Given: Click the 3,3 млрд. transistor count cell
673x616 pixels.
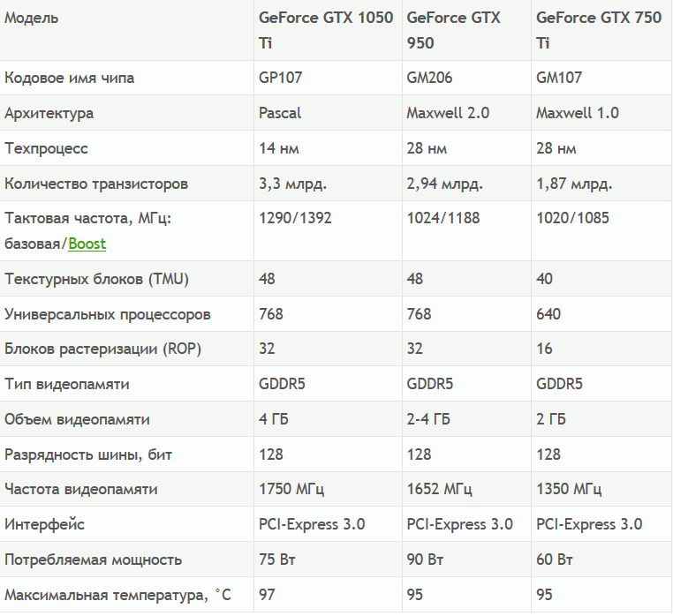Looking at the screenshot, I should (293, 184).
